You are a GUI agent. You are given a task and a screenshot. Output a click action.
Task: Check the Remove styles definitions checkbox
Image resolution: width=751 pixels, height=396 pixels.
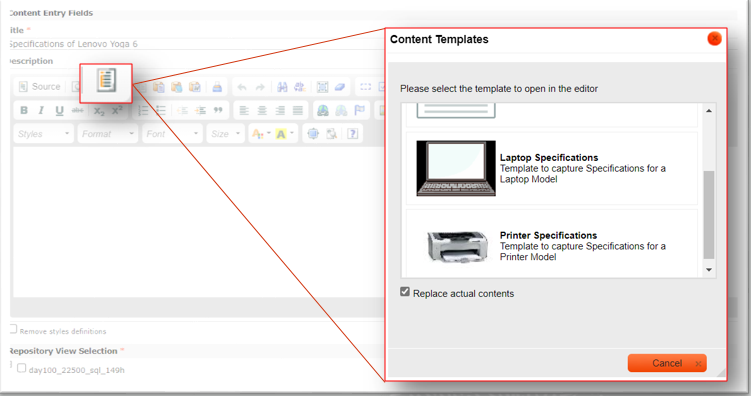[x=13, y=328]
